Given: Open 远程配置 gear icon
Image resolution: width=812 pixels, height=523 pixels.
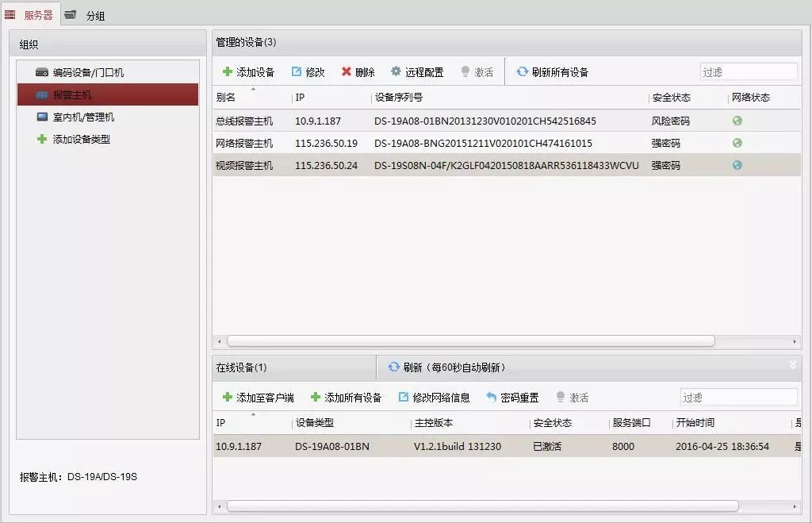Looking at the screenshot, I should (x=396, y=72).
